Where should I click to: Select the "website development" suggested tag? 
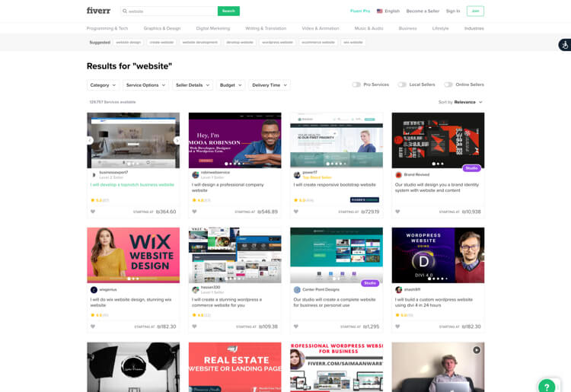[x=200, y=43]
